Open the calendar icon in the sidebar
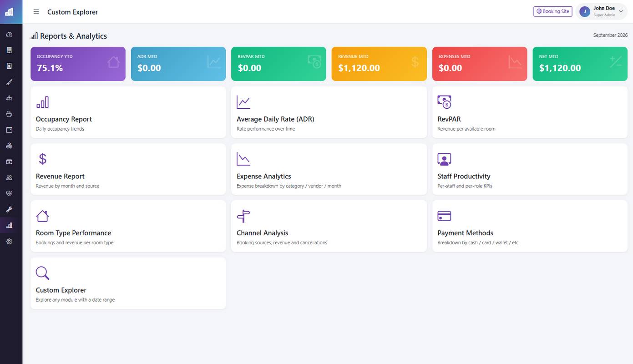This screenshot has height=364, width=633. click(9, 130)
